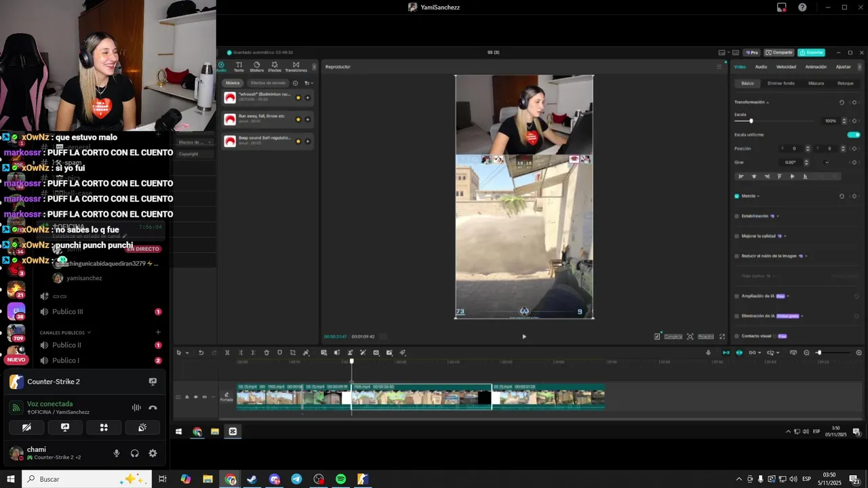The image size is (868, 488).
Task: Undo the last timeline action
Action: pos(201,352)
